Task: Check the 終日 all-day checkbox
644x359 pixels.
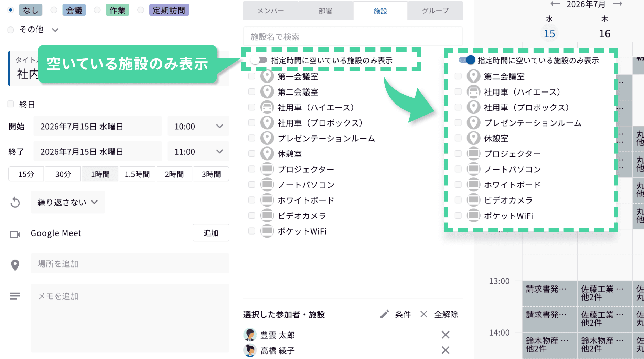Action: [x=11, y=104]
